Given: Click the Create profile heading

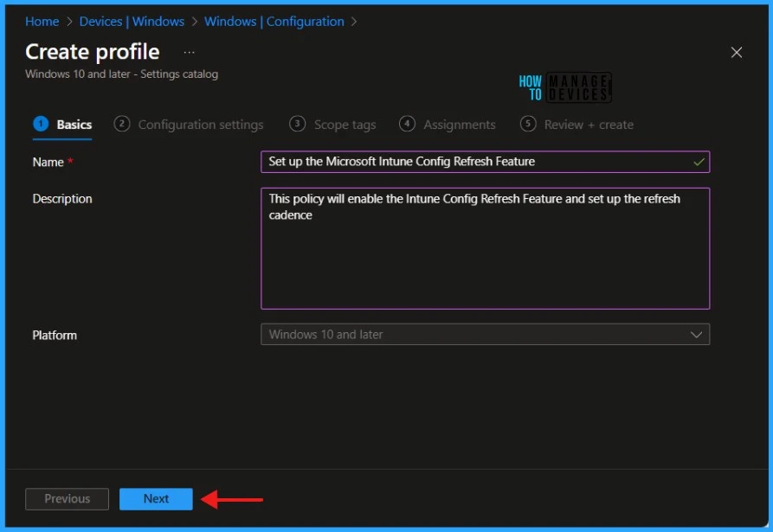Looking at the screenshot, I should (x=92, y=52).
